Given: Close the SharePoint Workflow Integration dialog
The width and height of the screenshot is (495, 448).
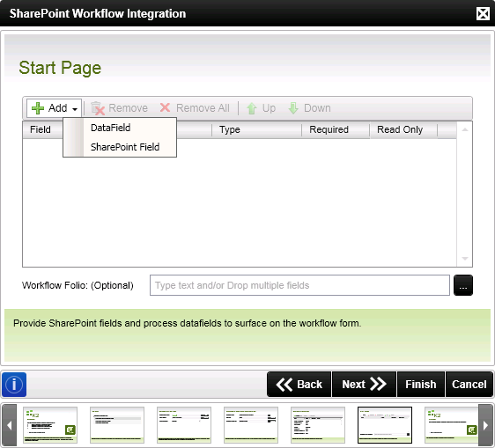Looking at the screenshot, I should 483,13.
